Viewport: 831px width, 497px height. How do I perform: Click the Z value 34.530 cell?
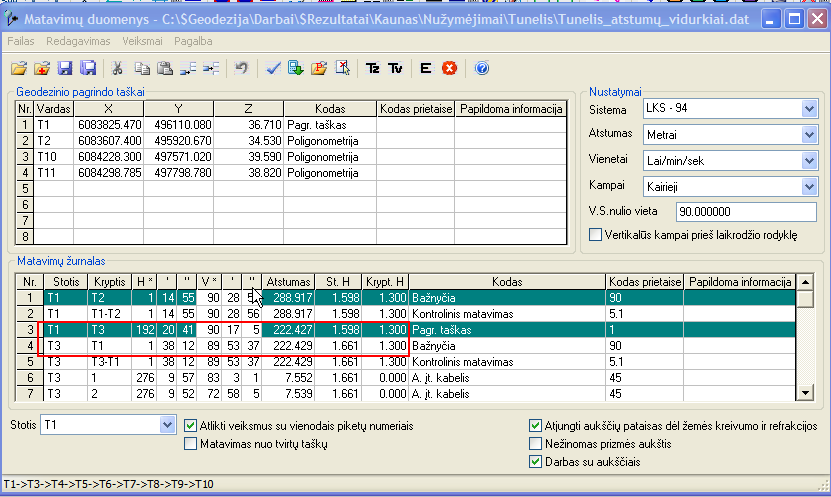coord(249,141)
